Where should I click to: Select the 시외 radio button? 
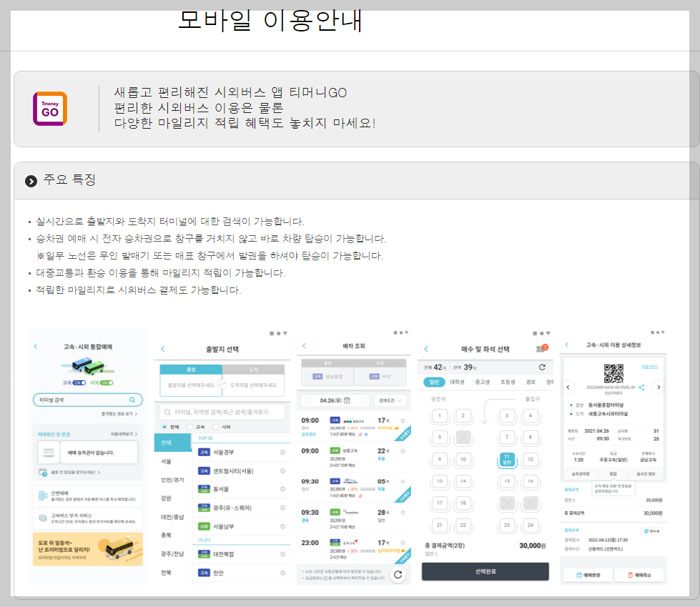(216, 427)
